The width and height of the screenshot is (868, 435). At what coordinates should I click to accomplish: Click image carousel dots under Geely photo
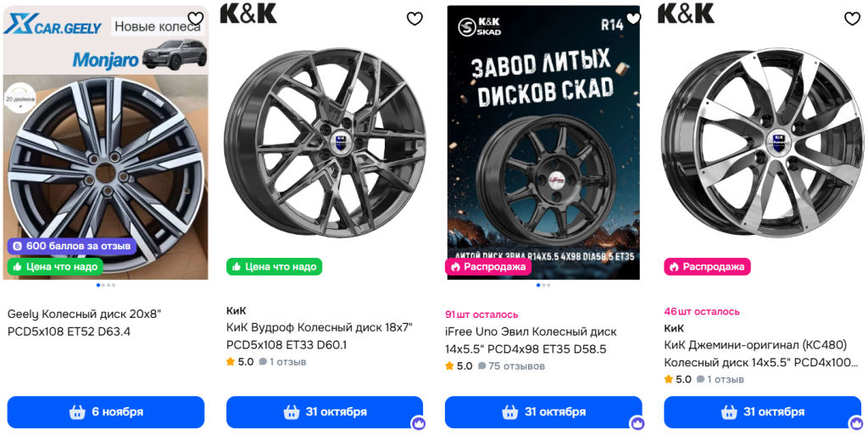tap(106, 285)
